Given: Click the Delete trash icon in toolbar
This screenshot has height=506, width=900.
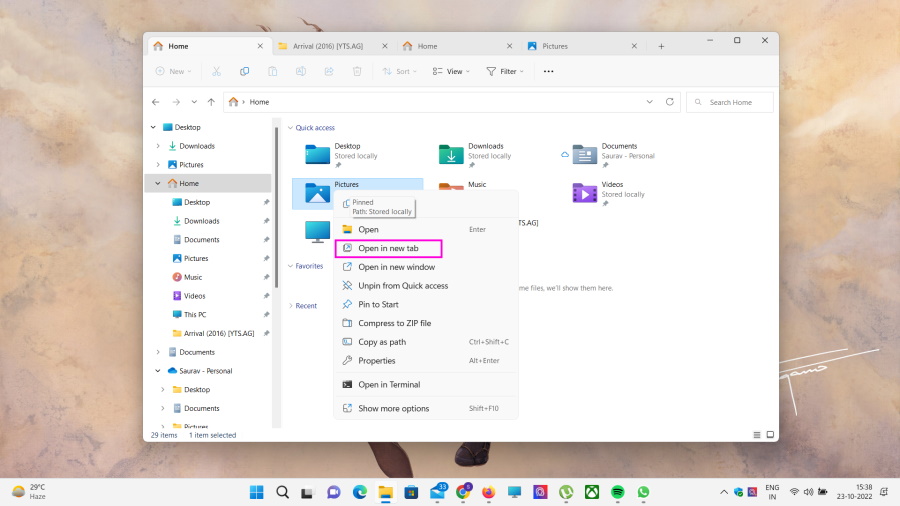Looking at the screenshot, I should click(357, 71).
